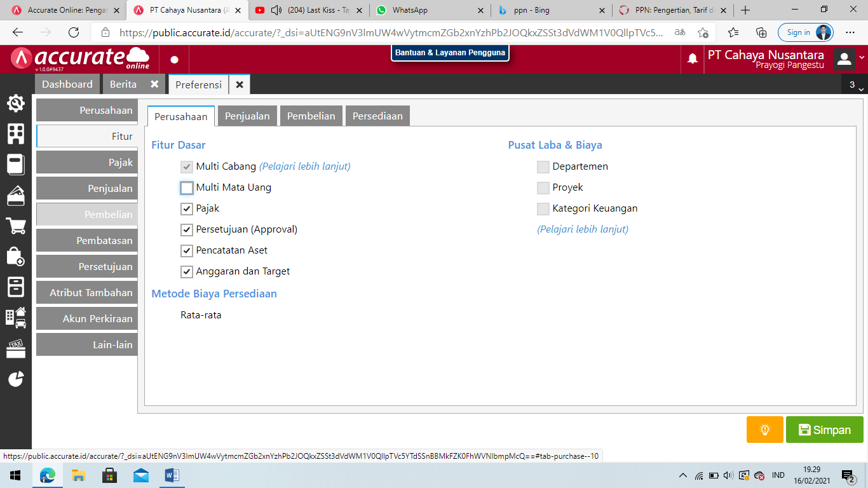Open the reports pie chart icon

point(16,379)
